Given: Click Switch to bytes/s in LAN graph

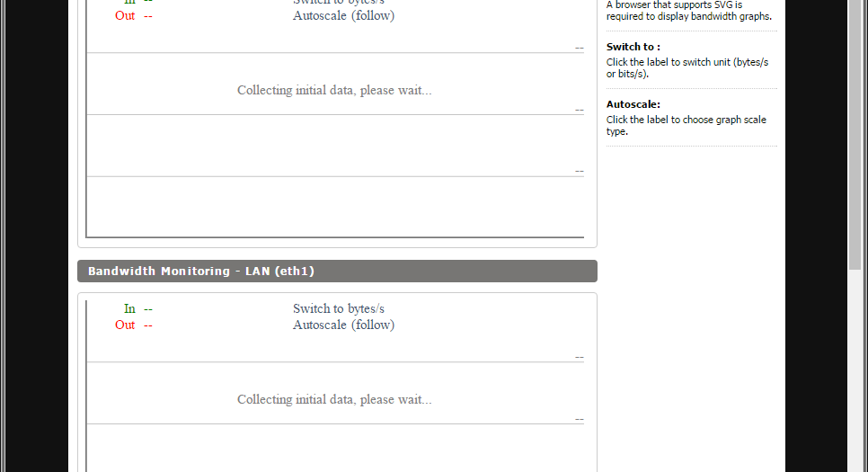Looking at the screenshot, I should (338, 309).
